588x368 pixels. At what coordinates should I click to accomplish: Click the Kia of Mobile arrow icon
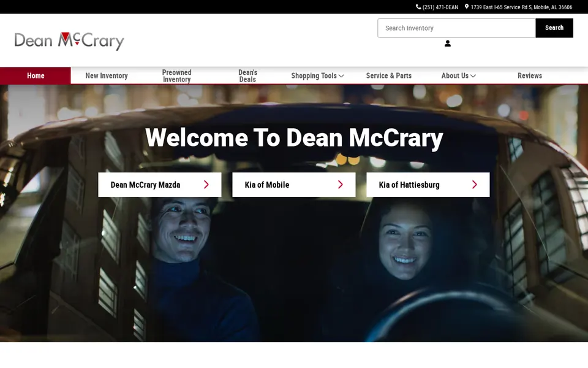coord(341,185)
